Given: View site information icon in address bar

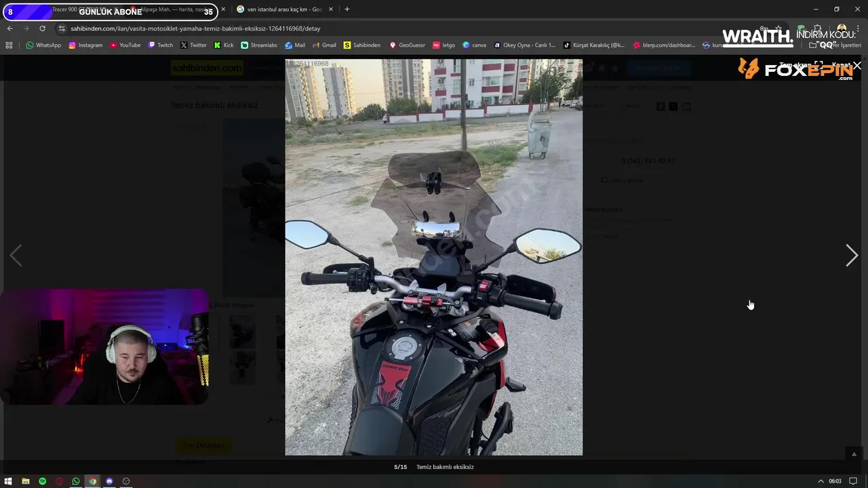Looking at the screenshot, I should tap(62, 28).
